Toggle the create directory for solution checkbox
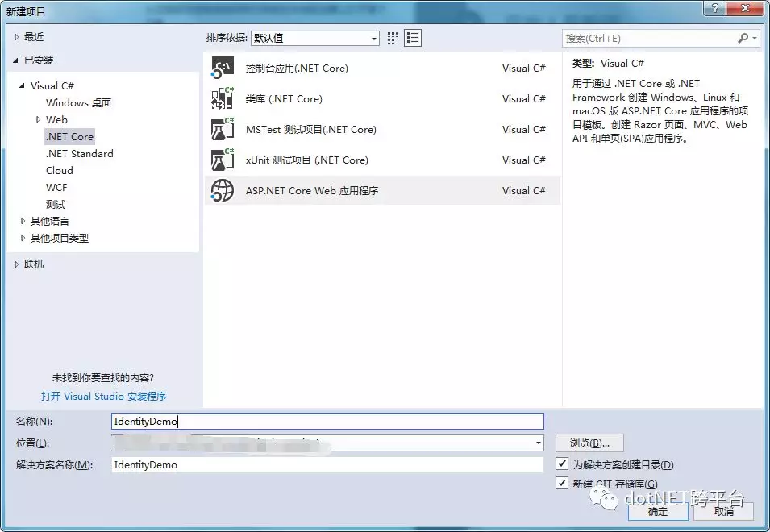This screenshot has width=770, height=532. (x=563, y=464)
